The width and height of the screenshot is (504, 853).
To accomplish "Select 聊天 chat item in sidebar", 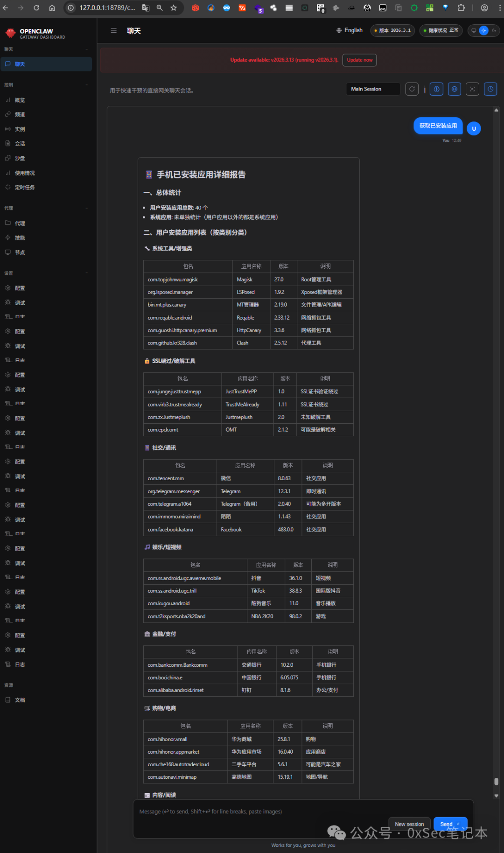I will (46, 64).
